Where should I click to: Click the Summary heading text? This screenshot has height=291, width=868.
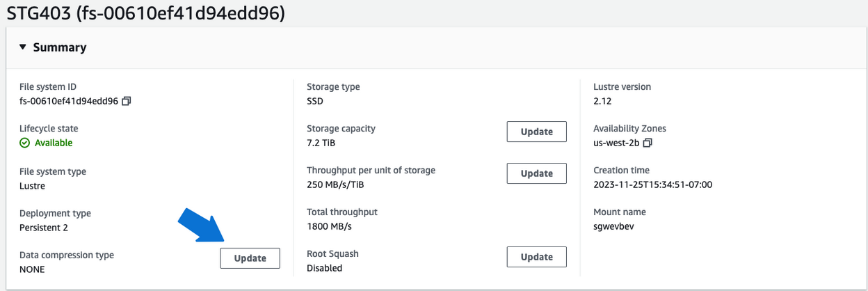click(x=60, y=47)
